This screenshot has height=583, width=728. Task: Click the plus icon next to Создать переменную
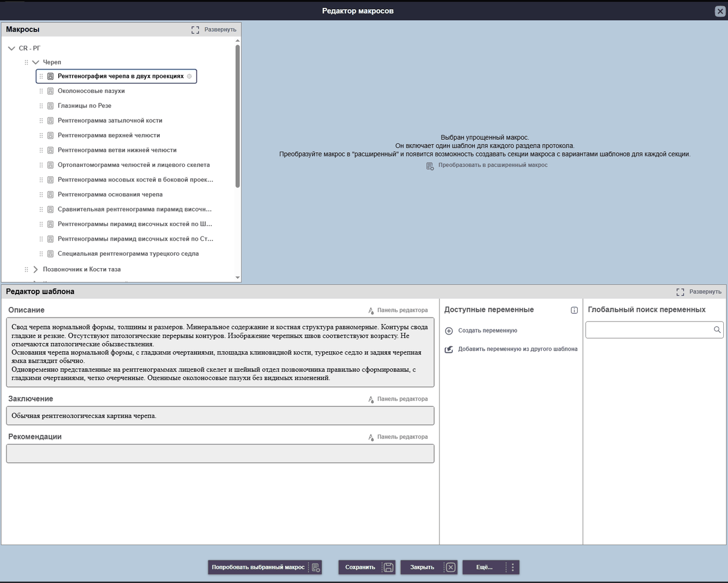449,330
